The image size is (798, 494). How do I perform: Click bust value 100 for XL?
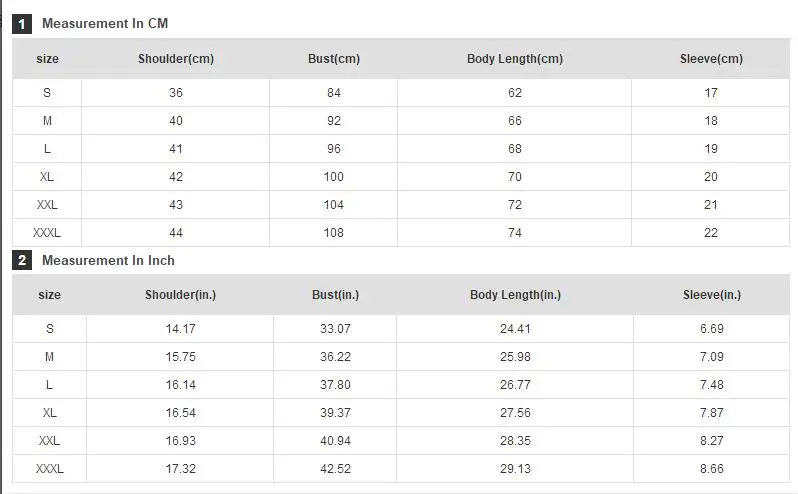coord(334,177)
